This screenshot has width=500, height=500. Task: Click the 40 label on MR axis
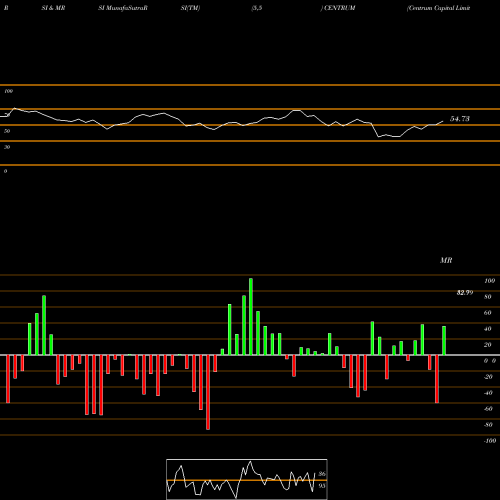pyautogui.click(x=488, y=329)
